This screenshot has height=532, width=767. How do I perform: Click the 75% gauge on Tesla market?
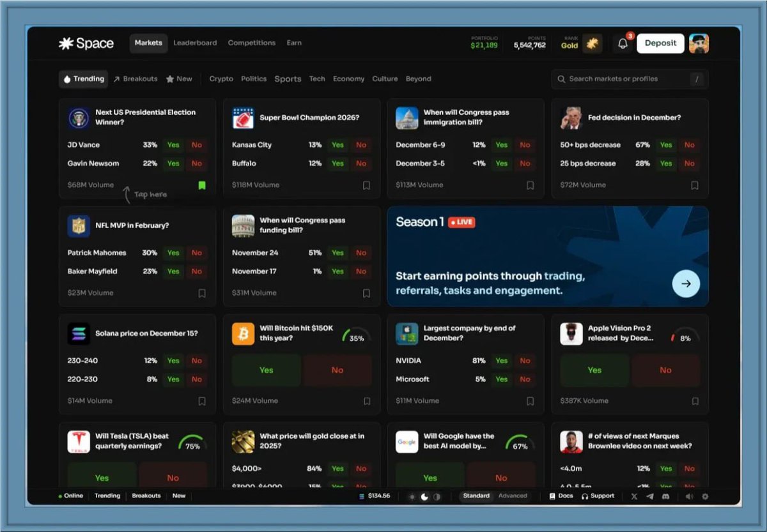point(192,443)
